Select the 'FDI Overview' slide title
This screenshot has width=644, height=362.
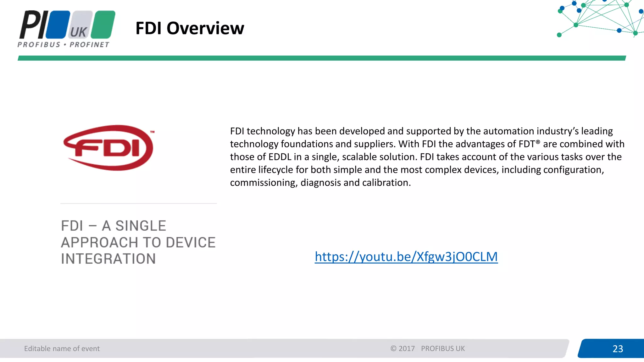(190, 28)
